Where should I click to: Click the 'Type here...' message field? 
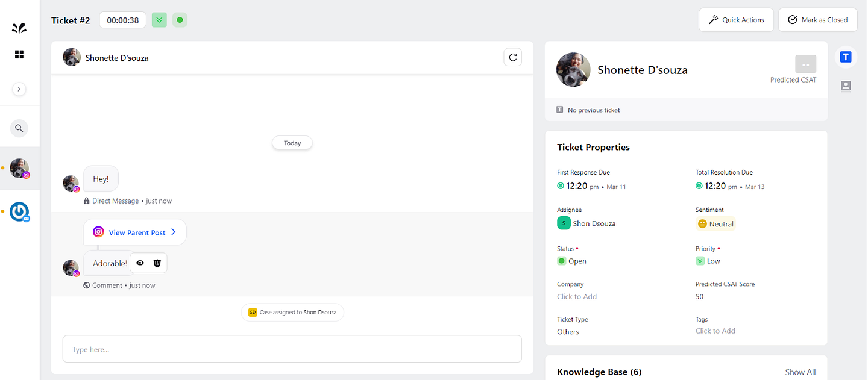coord(292,349)
